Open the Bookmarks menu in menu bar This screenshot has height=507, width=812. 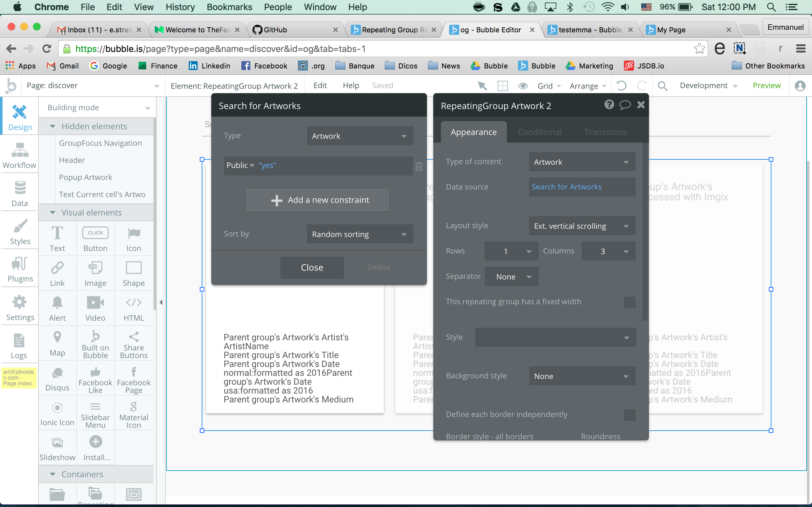pos(229,7)
